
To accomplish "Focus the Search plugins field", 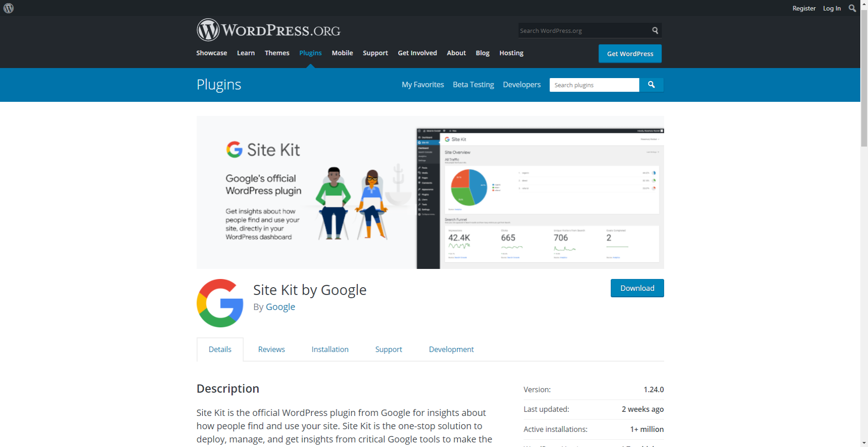I will [594, 85].
